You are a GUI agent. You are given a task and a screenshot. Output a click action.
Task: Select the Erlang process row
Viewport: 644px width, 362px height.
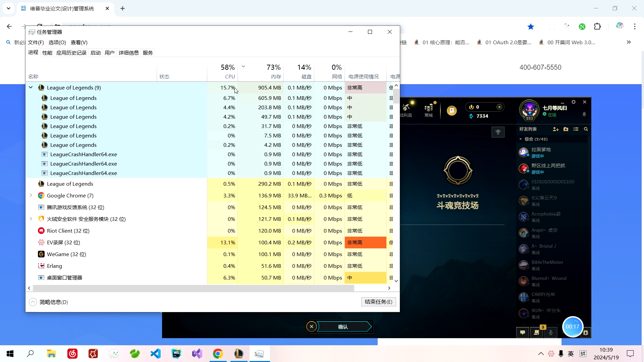(x=209, y=266)
